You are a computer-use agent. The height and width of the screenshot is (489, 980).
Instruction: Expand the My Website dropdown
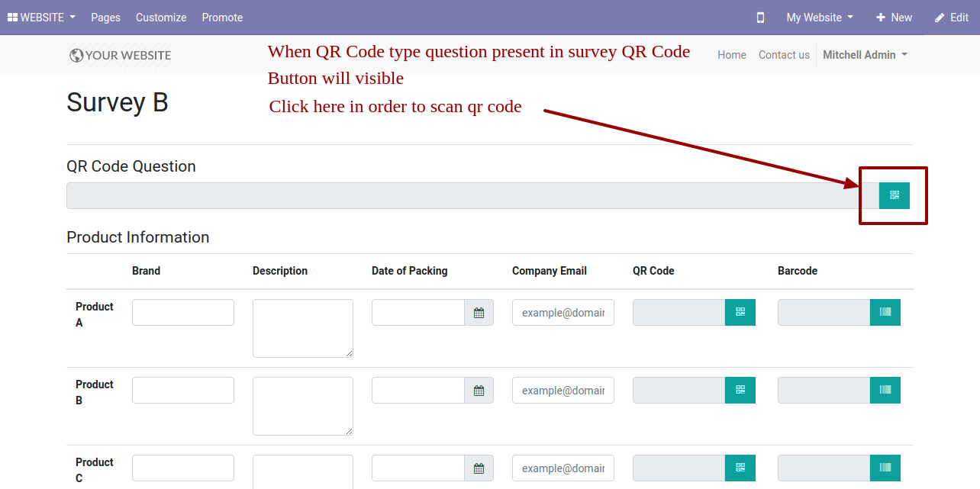tap(820, 18)
